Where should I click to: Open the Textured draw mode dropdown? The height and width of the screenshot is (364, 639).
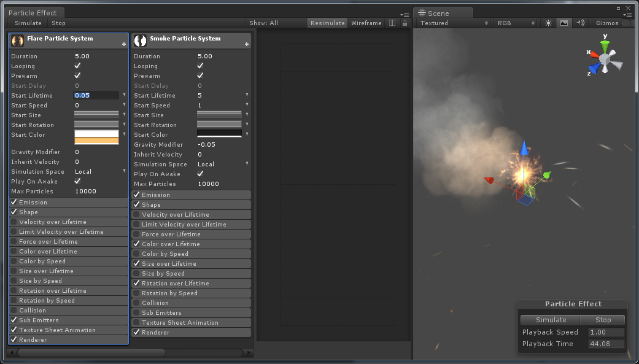(454, 23)
